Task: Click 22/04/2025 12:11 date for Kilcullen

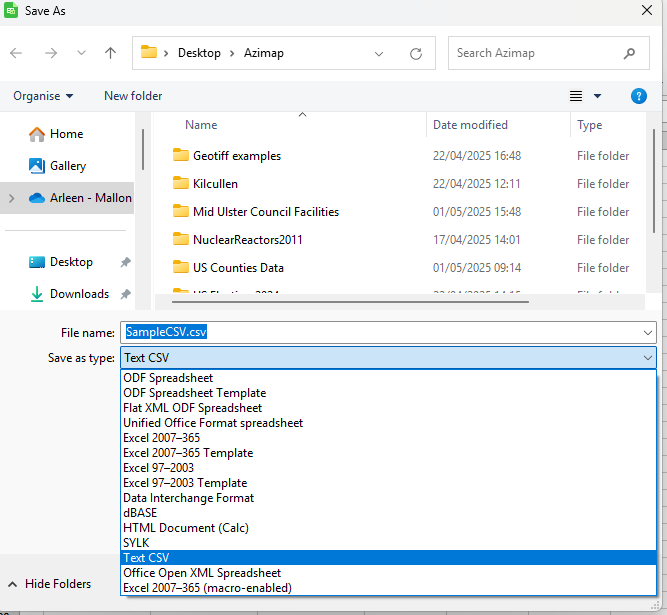Action: [x=476, y=184]
